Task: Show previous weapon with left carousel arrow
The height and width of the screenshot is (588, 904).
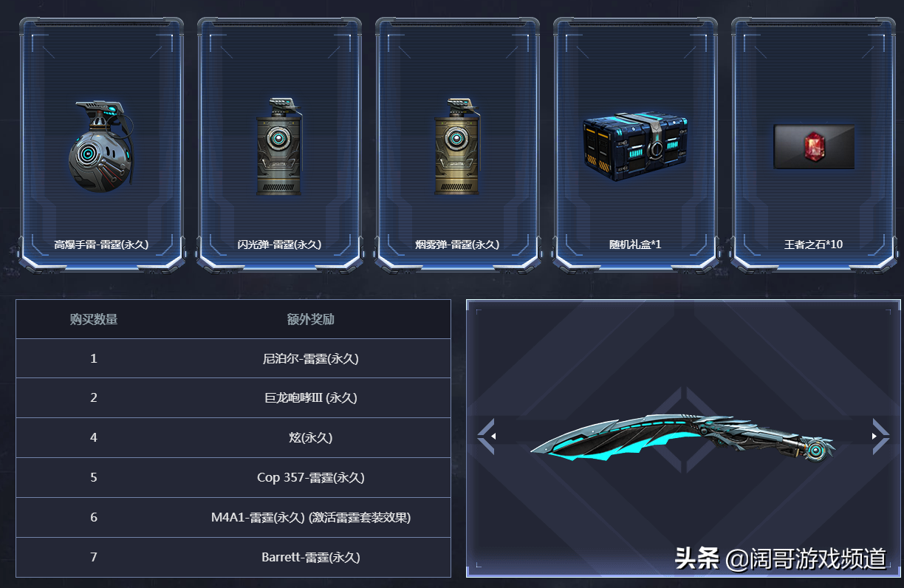Action: point(485,436)
